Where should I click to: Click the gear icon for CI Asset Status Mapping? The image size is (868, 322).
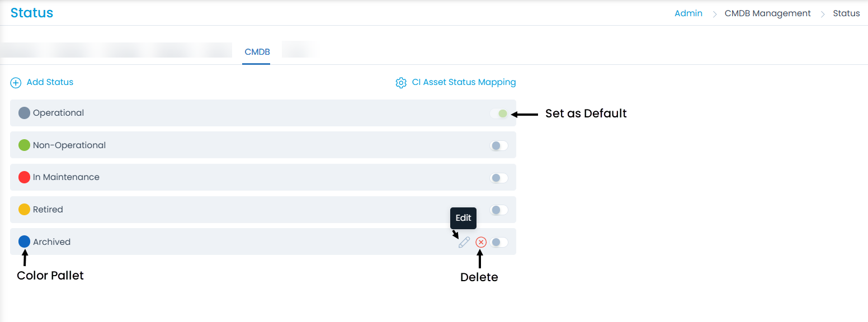(x=401, y=83)
